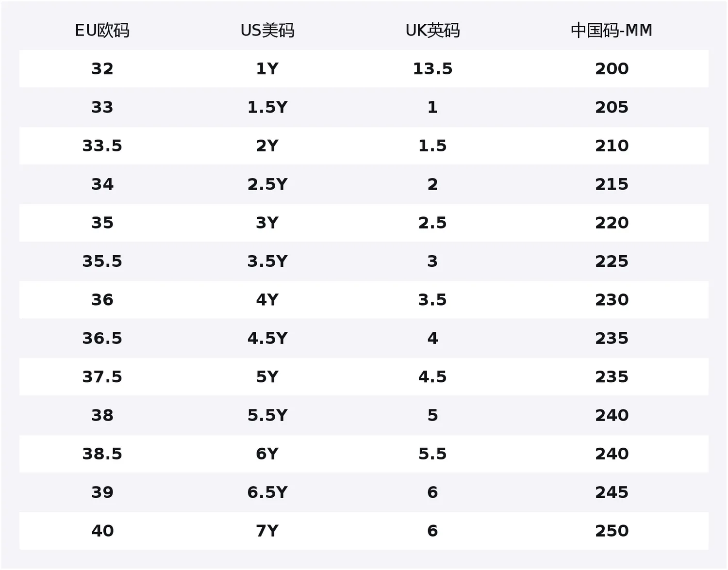
Task: Click the UK英码 column header
Action: point(432,31)
